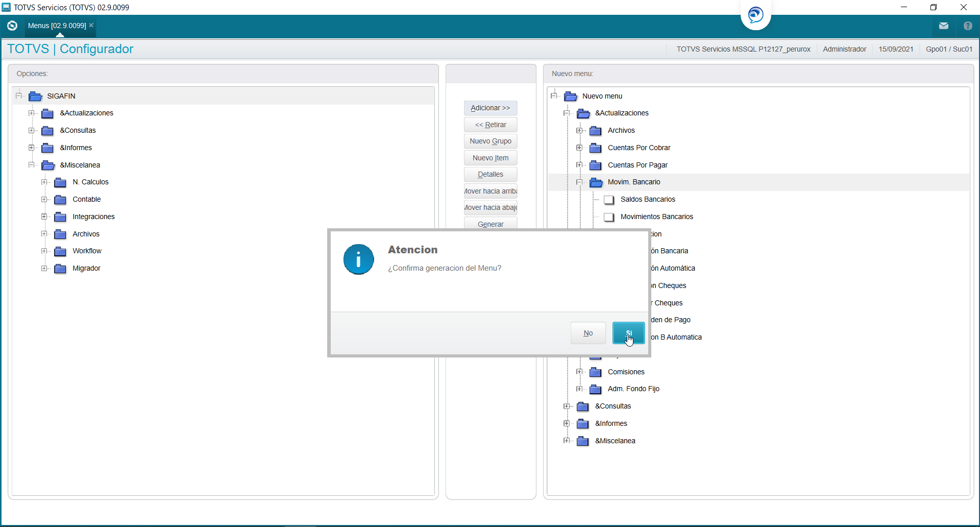Image resolution: width=980 pixels, height=527 pixels.
Task: Select Adm. Fondo Fijo folder icon
Action: pos(596,389)
